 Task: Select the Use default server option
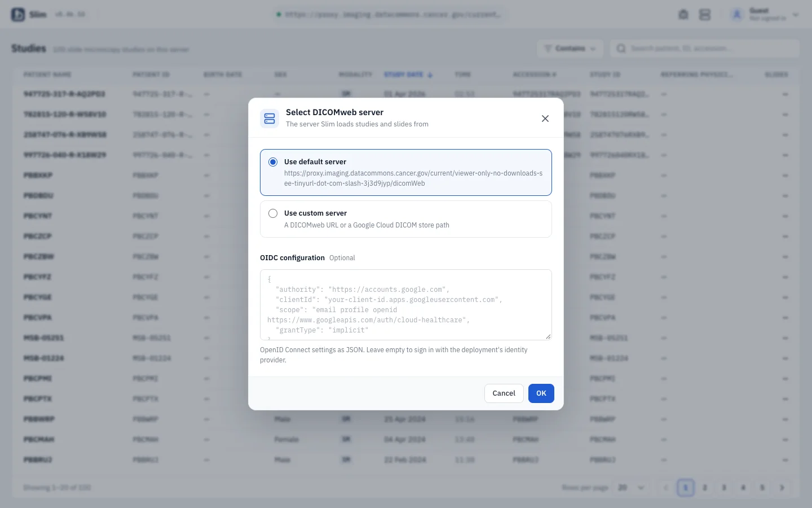click(405, 172)
